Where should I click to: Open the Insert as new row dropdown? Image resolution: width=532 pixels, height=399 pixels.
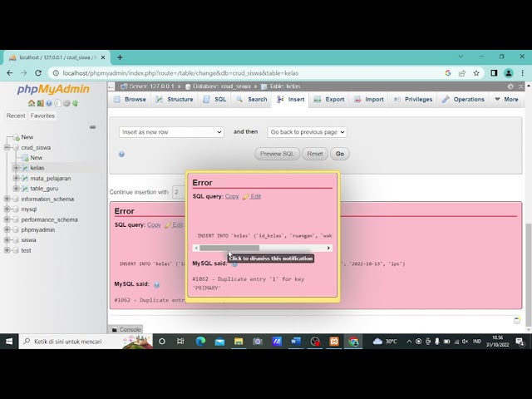tap(171, 132)
